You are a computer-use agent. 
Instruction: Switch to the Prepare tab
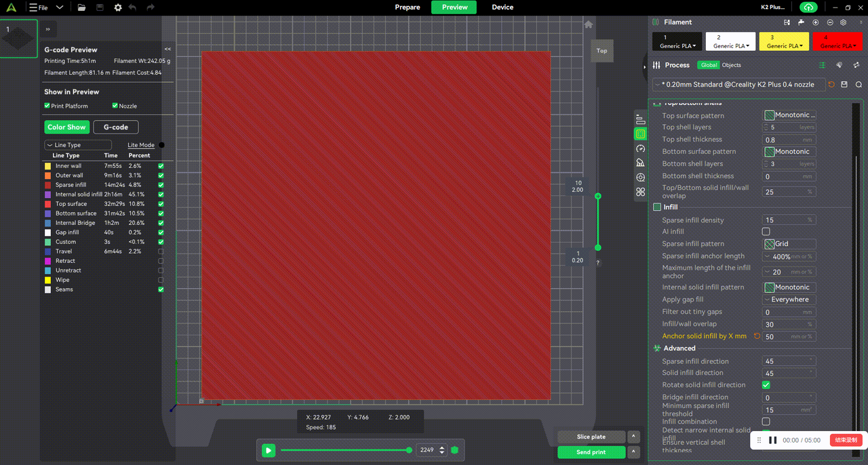tap(408, 7)
